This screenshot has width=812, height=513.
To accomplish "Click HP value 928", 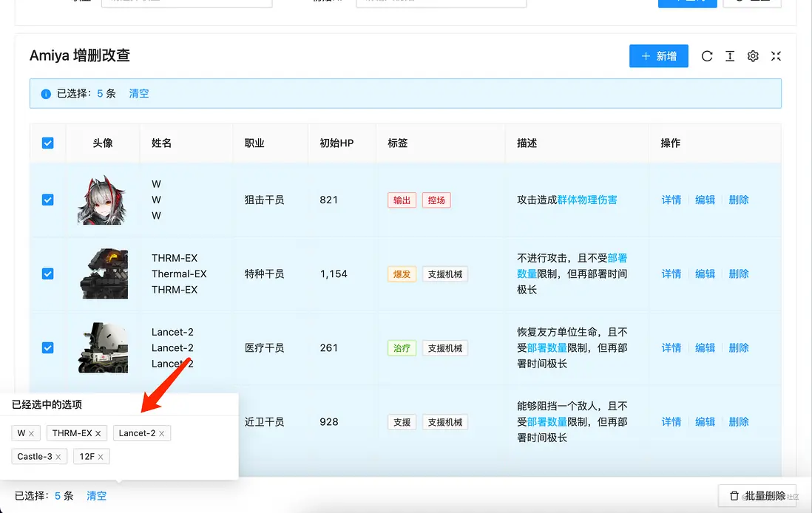I will (x=329, y=422).
